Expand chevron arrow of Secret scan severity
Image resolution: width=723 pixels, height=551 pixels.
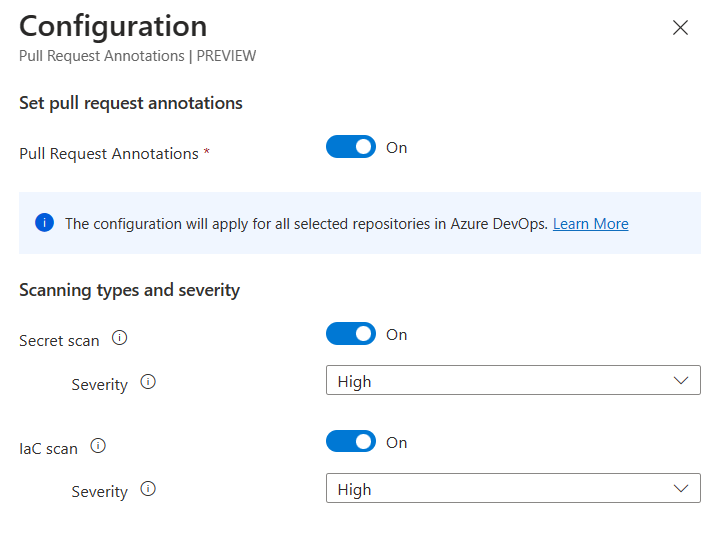tap(681, 381)
